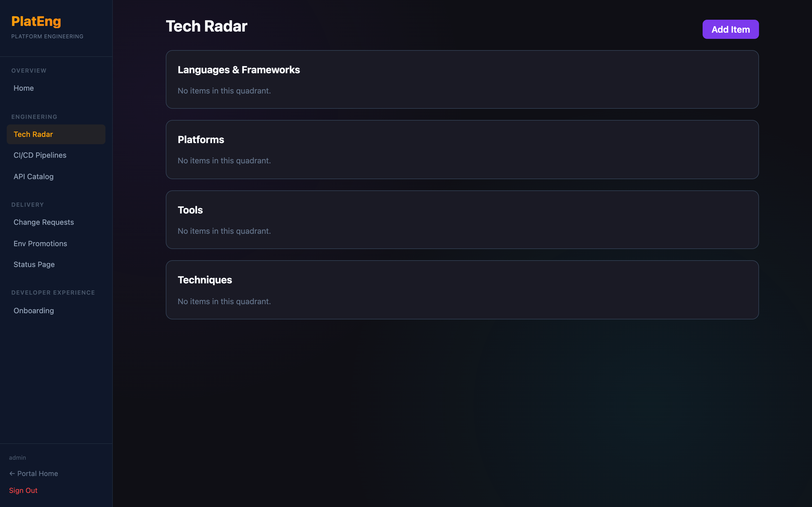Select Tech Radar in the sidebar
This screenshot has width=812, height=507.
coord(33,134)
